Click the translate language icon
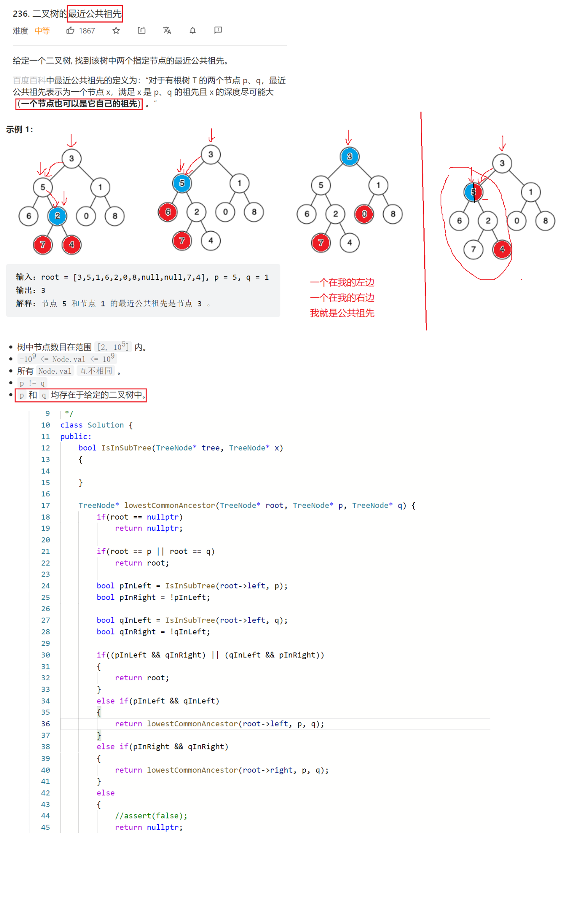The image size is (588, 921). pyautogui.click(x=167, y=30)
